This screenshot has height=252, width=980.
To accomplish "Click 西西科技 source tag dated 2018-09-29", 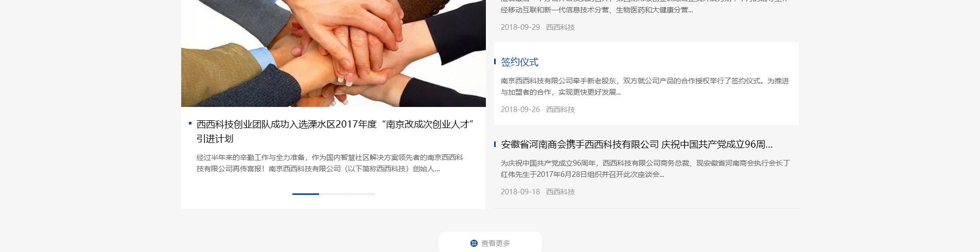I will 560,27.
